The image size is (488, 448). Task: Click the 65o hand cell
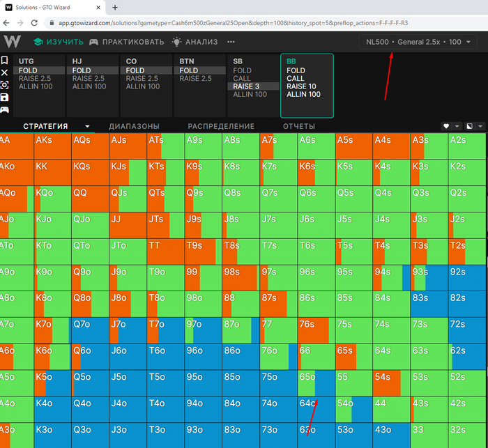click(317, 383)
